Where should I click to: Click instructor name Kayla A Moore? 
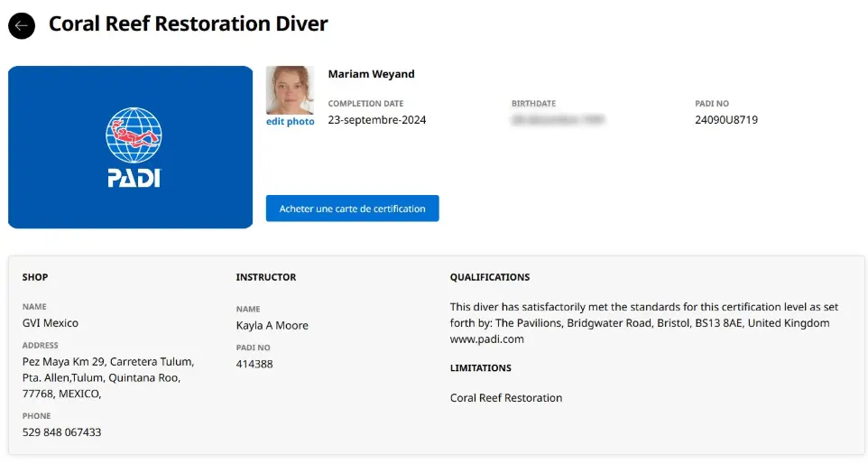[272, 326]
